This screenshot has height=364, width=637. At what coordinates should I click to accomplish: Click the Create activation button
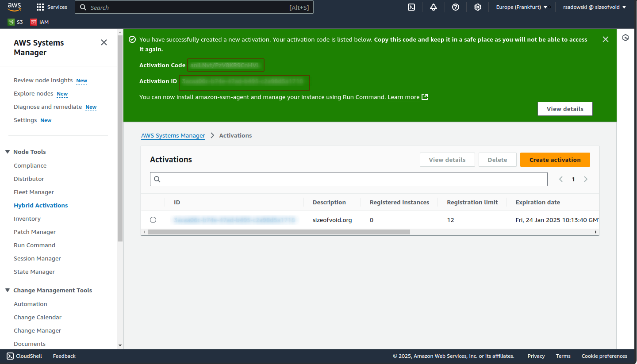tap(555, 160)
